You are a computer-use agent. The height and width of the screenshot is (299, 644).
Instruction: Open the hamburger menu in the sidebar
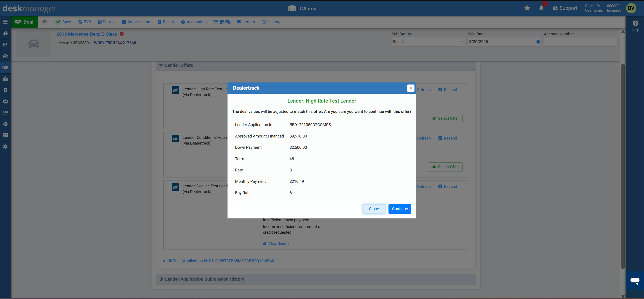click(5, 22)
